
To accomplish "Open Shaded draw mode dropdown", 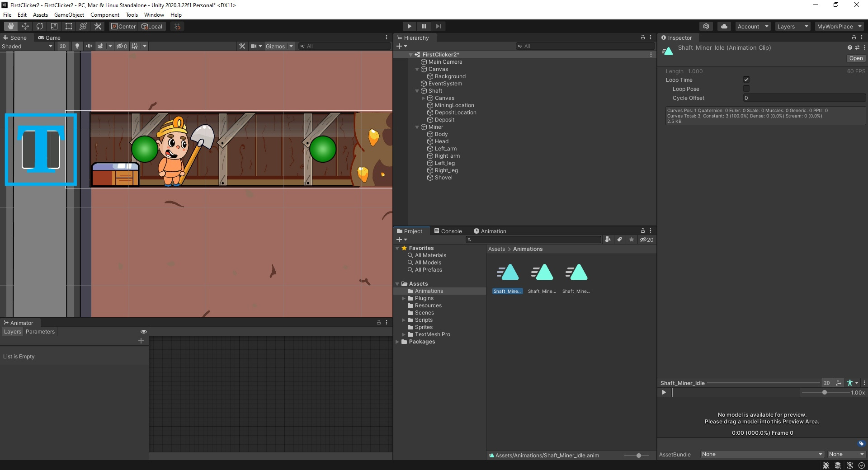I will click(x=27, y=46).
